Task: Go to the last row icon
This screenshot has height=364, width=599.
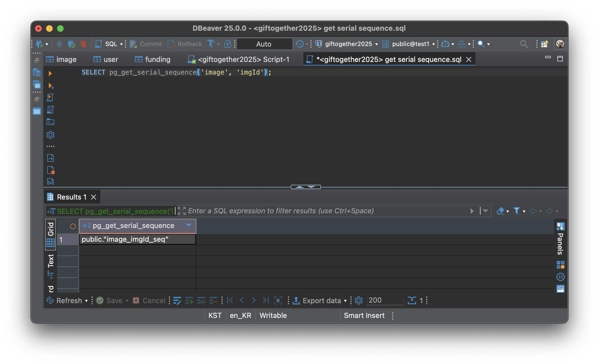Action: click(x=265, y=301)
